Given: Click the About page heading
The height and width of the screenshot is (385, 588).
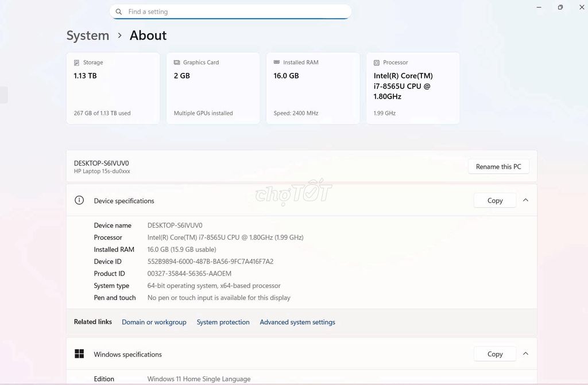Looking at the screenshot, I should click(x=148, y=35).
